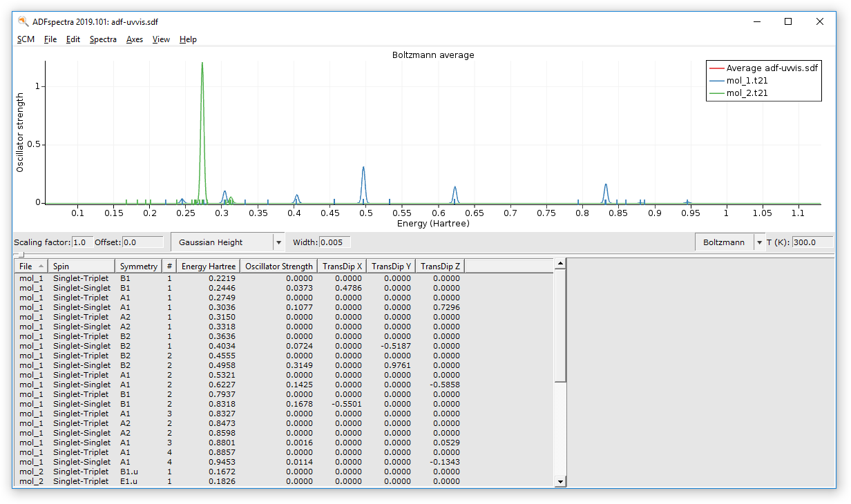This screenshot has height=504, width=851.
Task: Click the table scrollbar down arrow
Action: (560, 481)
